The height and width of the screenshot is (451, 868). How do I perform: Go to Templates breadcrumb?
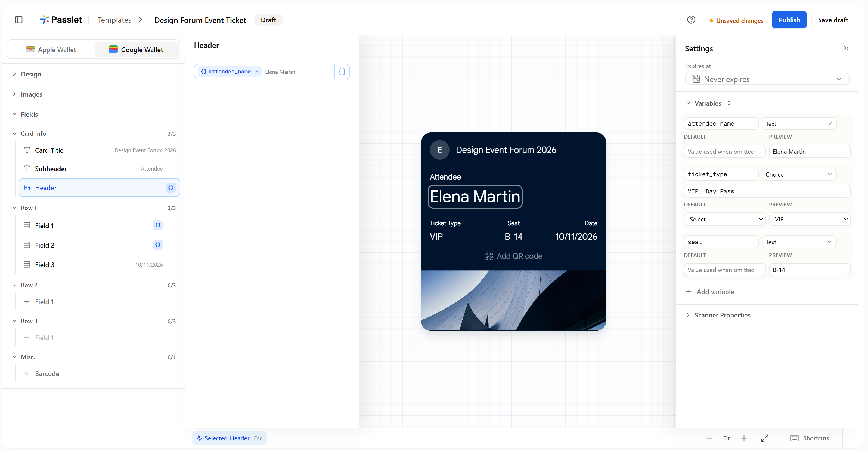tap(114, 20)
